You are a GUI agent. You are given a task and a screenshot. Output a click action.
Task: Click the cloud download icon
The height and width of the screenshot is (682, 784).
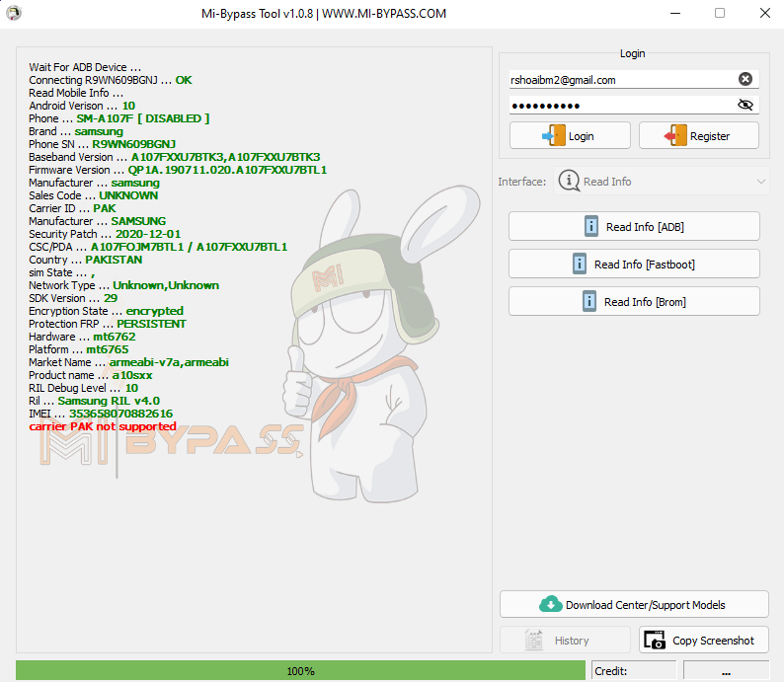pos(550,604)
